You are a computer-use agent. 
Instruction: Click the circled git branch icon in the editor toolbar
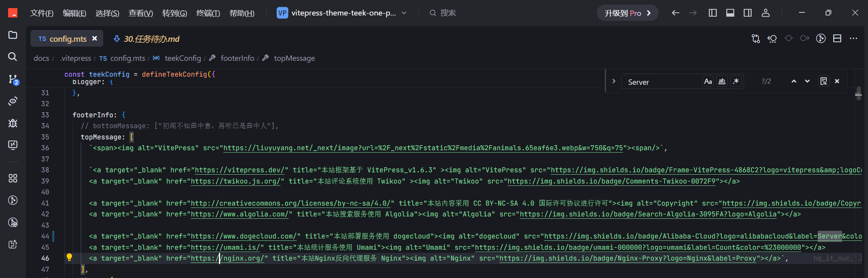821,38
